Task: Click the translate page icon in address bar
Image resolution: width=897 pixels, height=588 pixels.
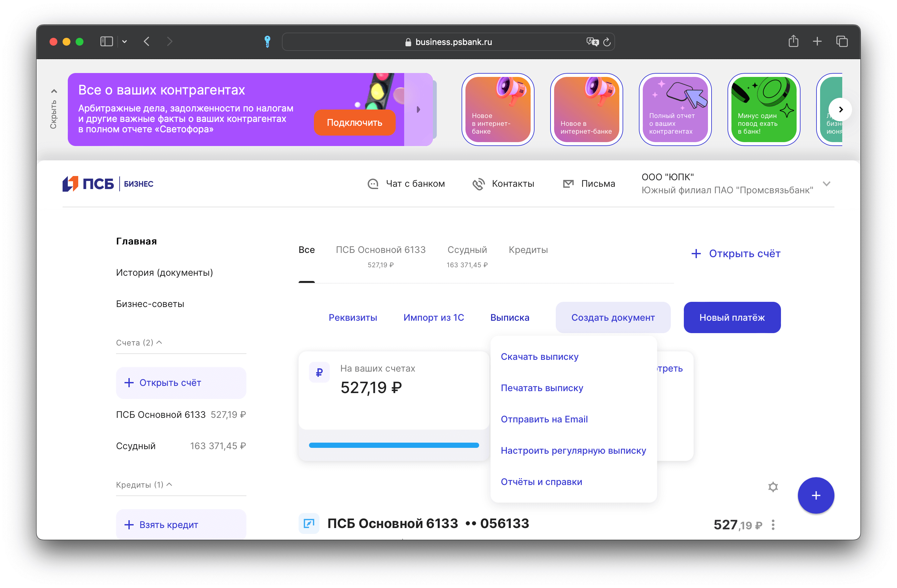Action: pos(592,42)
